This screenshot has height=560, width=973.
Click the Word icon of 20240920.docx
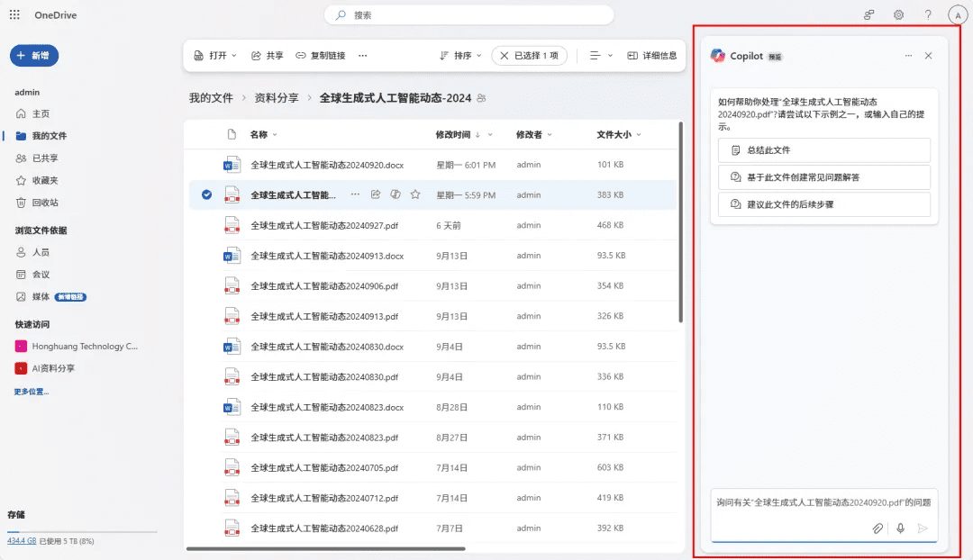[x=232, y=165]
